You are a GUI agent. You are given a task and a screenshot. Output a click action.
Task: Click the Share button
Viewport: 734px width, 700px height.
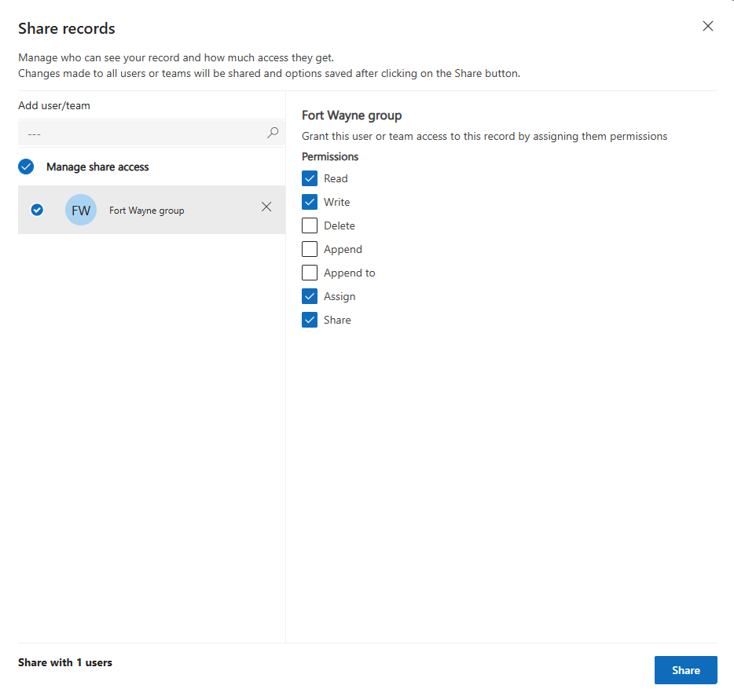click(x=685, y=670)
